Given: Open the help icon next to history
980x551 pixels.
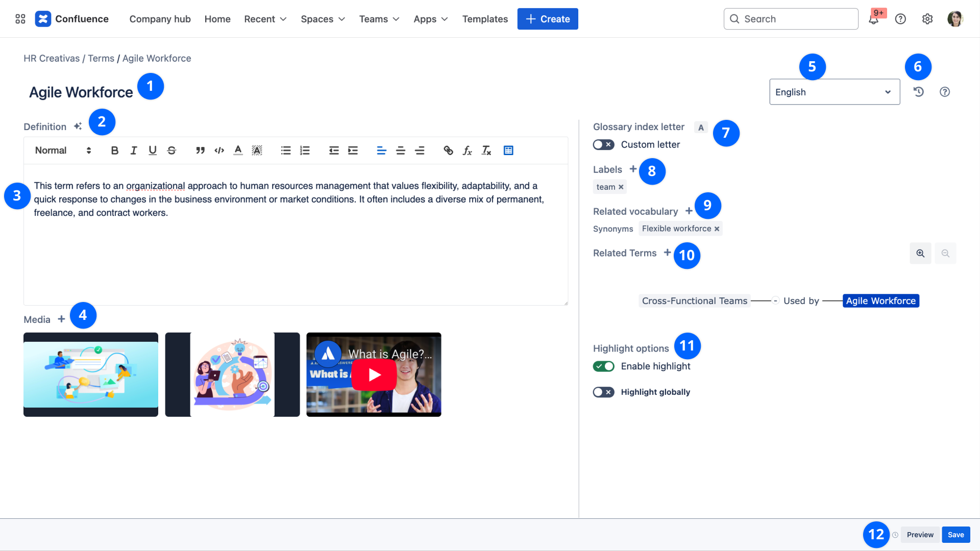Looking at the screenshot, I should pos(945,92).
